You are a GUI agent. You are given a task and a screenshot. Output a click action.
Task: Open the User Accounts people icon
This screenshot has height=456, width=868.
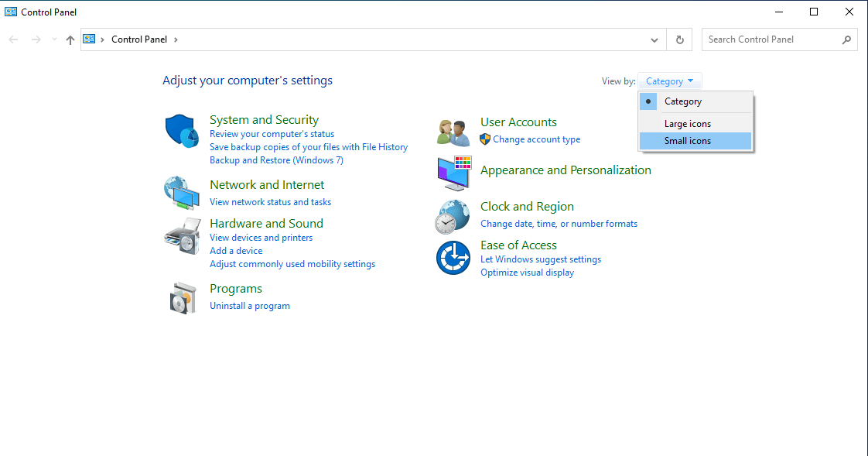[x=453, y=132]
